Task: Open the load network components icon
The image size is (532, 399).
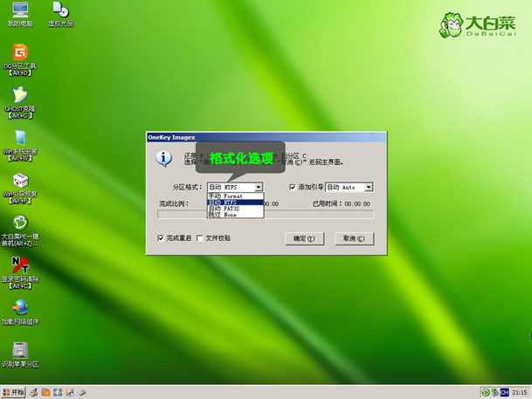Action: tap(19, 308)
